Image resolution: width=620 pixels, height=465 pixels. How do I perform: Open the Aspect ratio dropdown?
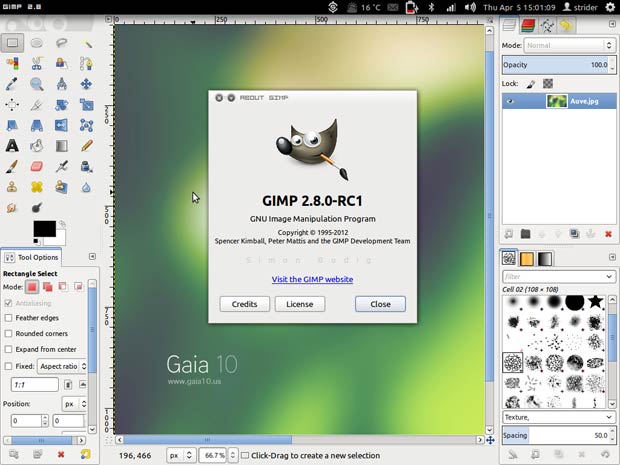pyautogui.click(x=62, y=367)
